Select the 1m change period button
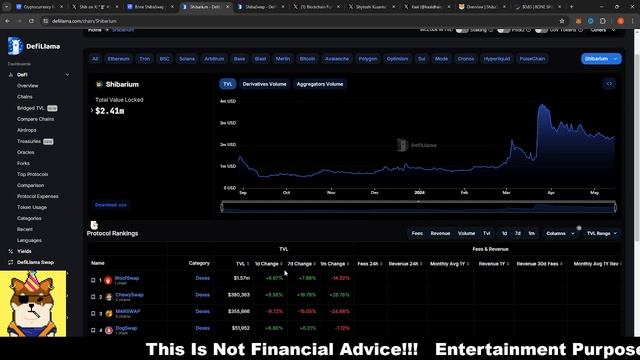 point(531,233)
